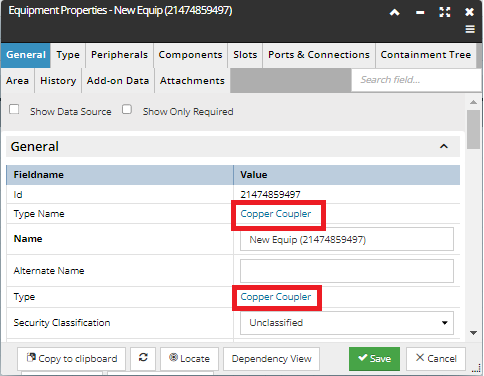The width and height of the screenshot is (484, 376).
Task: Open the Copper Coupler Type Name link
Action: coord(276,214)
